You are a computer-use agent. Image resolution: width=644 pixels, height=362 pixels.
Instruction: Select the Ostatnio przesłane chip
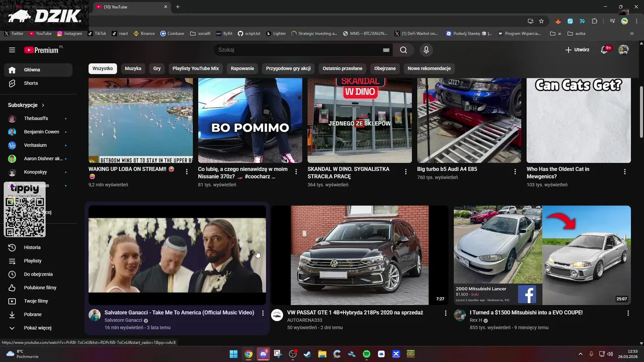pos(343,68)
